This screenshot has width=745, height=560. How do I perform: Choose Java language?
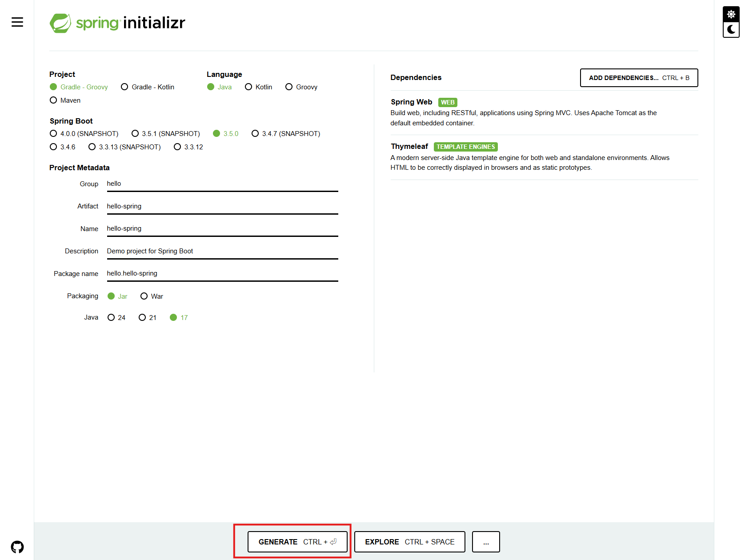[x=220, y=87]
